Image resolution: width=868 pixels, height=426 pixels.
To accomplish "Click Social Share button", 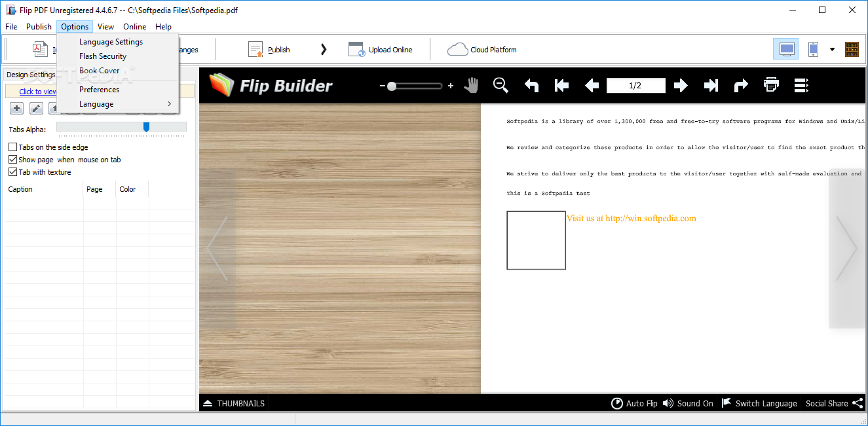I will [833, 403].
